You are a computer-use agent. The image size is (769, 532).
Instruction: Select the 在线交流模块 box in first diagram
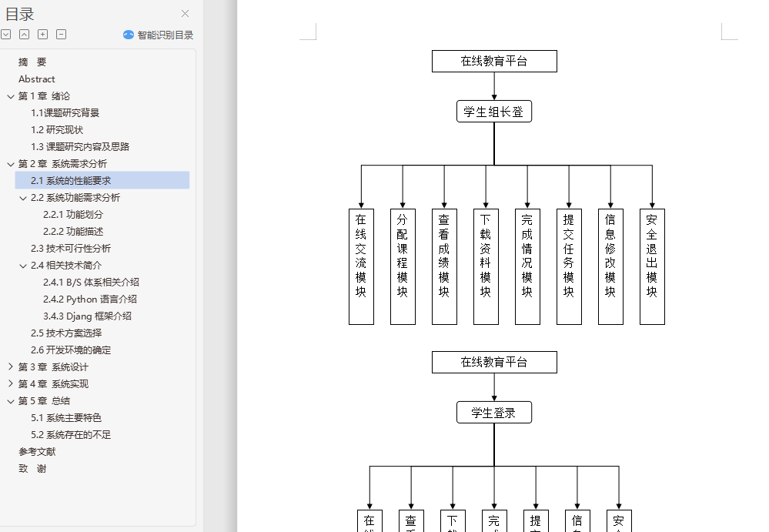tap(362, 266)
